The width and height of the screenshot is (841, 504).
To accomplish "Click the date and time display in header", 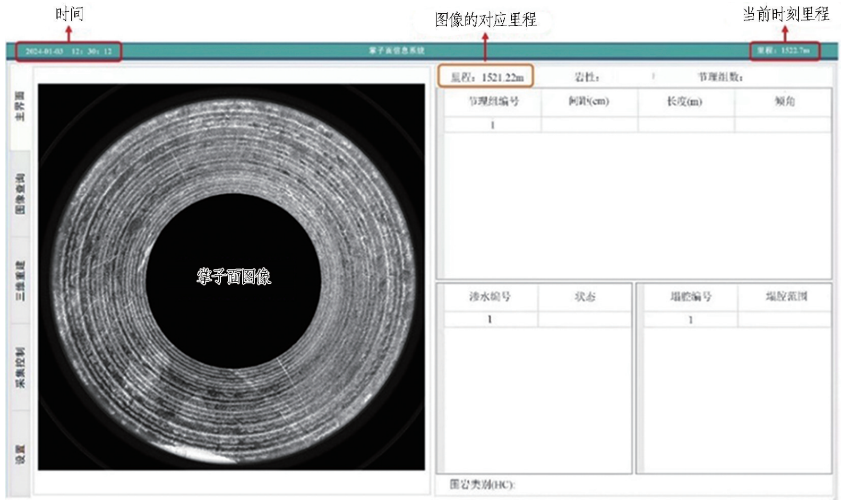I will 68,51.
